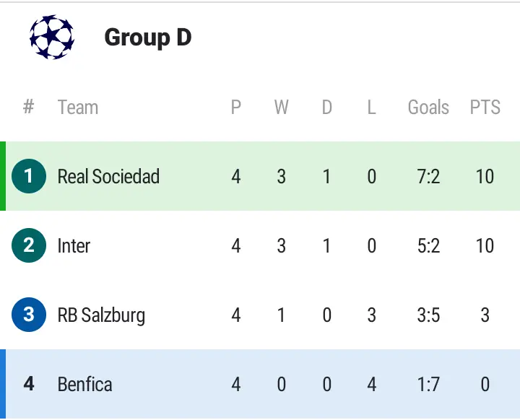The image size is (520, 420).
Task: Click the Goals column header
Action: point(428,108)
